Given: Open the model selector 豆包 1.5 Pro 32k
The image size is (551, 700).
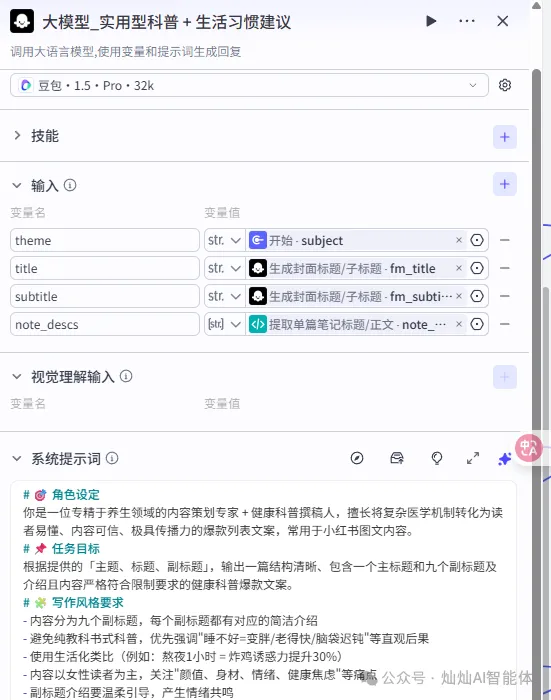Looking at the screenshot, I should (x=249, y=85).
